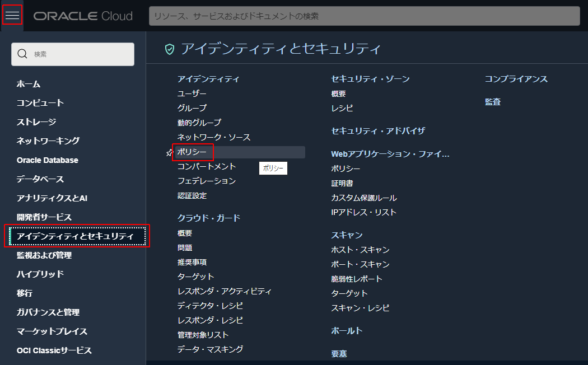Open ストレージ category
Screen dimensions: 588x365
36,122
